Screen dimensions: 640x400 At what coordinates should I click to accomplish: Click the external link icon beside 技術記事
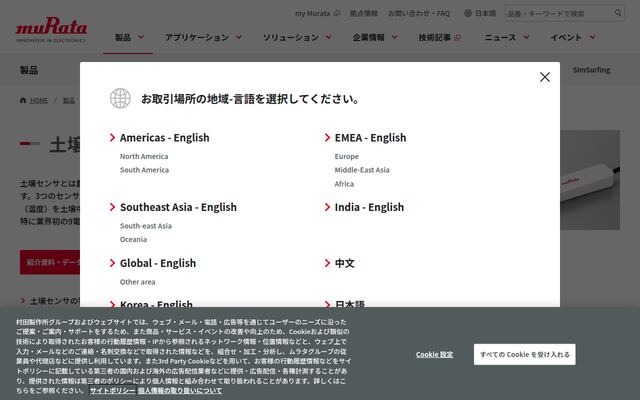458,38
